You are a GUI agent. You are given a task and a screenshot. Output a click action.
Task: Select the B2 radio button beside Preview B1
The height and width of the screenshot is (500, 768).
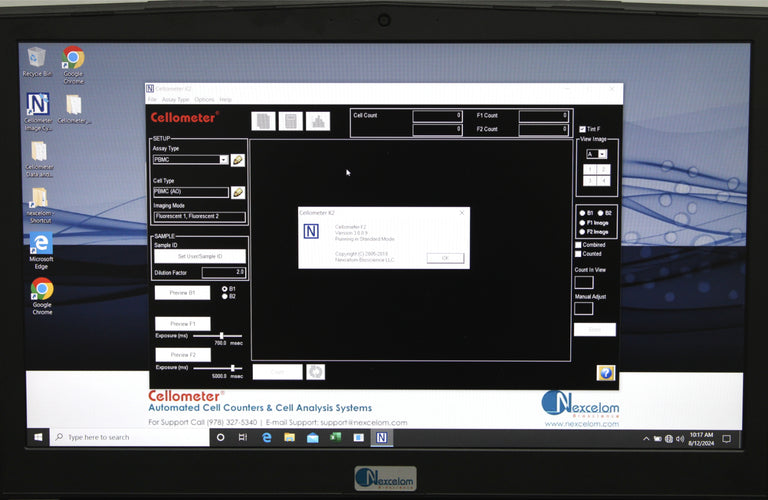(224, 296)
